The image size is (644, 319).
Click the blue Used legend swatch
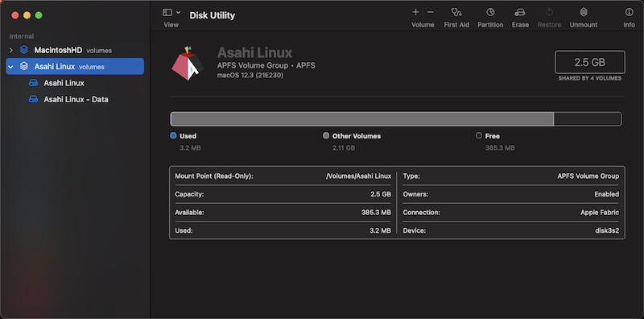173,135
